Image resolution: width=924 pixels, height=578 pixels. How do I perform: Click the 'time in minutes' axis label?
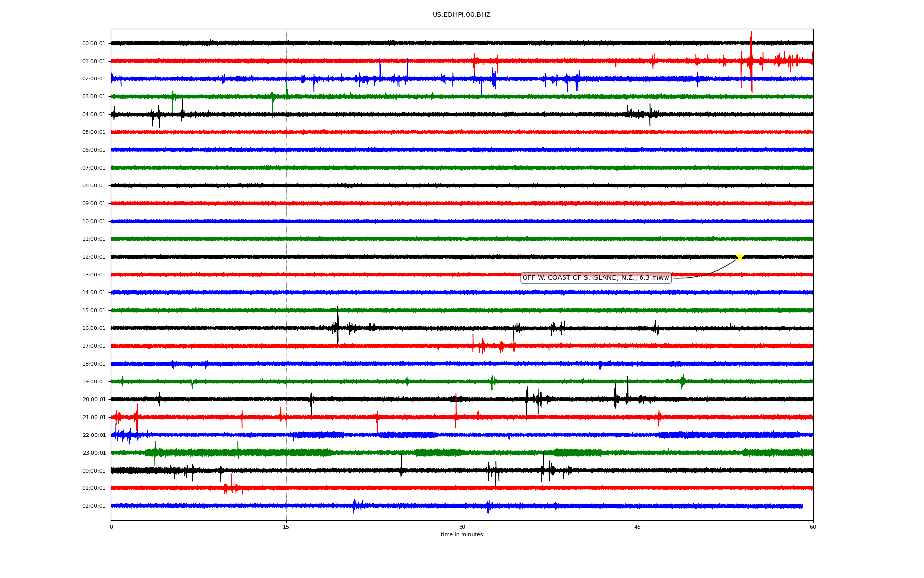(x=462, y=535)
